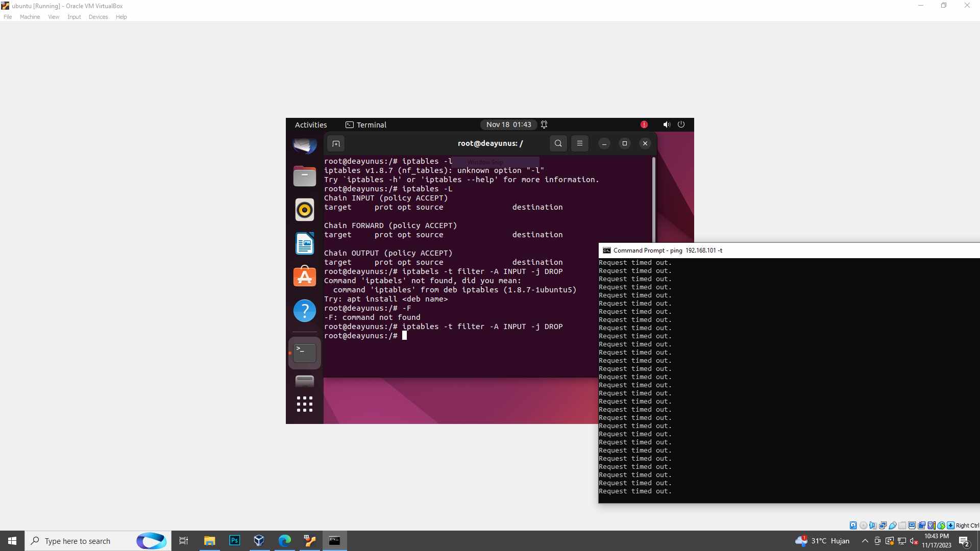Open Microsoft Edge from the taskbar
Screen dimensions: 980x551
[284, 541]
